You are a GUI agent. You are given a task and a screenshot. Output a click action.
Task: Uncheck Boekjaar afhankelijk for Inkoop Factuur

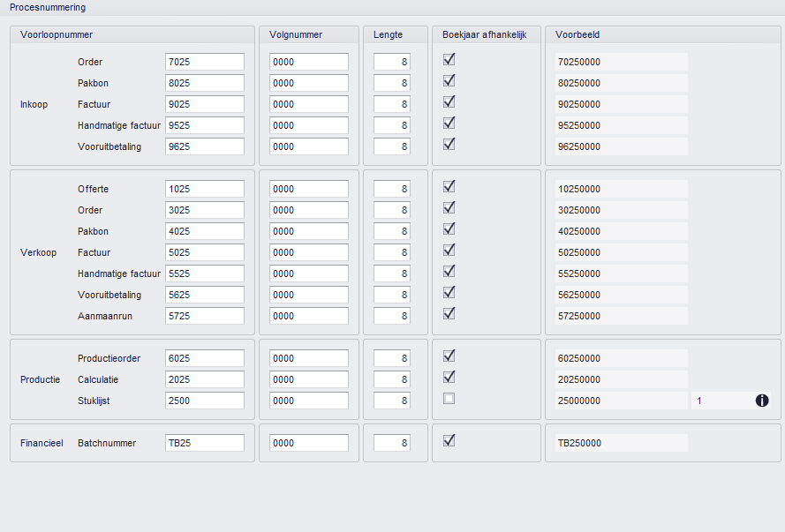pyautogui.click(x=449, y=102)
